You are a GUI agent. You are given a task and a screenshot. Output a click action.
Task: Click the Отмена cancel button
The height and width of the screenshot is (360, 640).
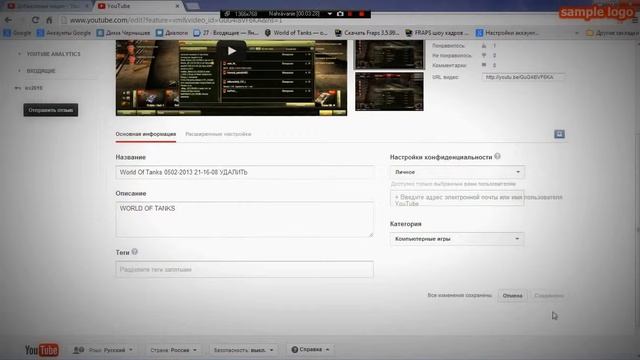512,296
